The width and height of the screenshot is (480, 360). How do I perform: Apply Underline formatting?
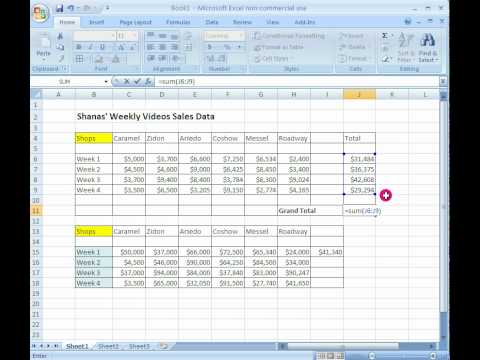[x=102, y=47]
